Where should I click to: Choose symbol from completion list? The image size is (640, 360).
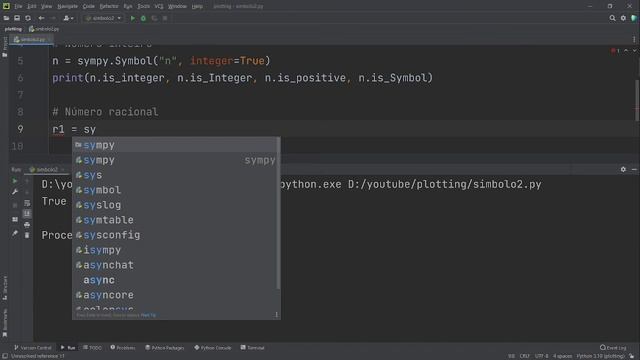(x=176, y=190)
